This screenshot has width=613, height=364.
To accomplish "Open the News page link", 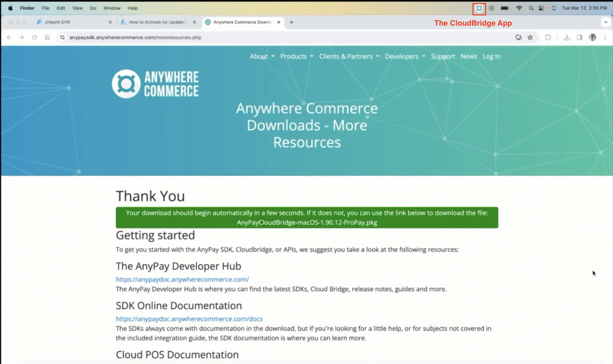I will coord(469,56).
